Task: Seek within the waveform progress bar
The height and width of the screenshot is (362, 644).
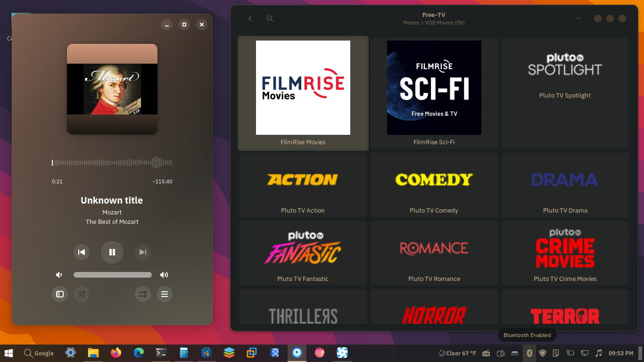Action: coord(112,163)
